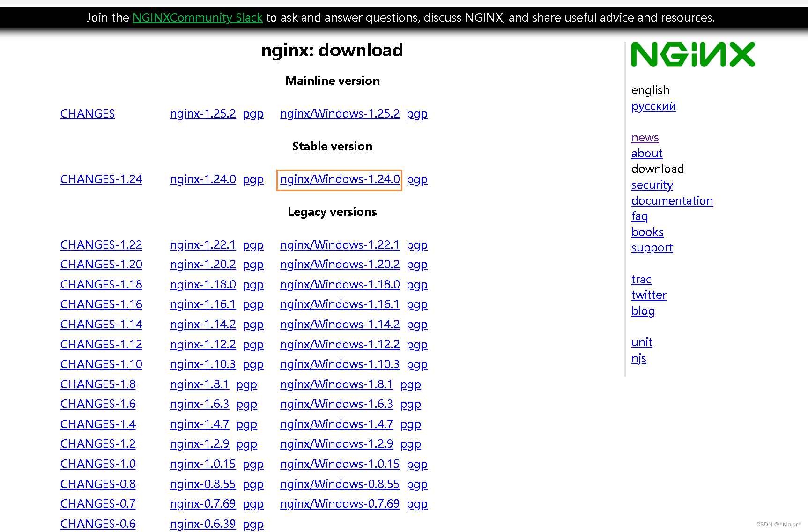Download nginx-1.6.3 source
The width and height of the screenshot is (808, 532).
coord(200,404)
